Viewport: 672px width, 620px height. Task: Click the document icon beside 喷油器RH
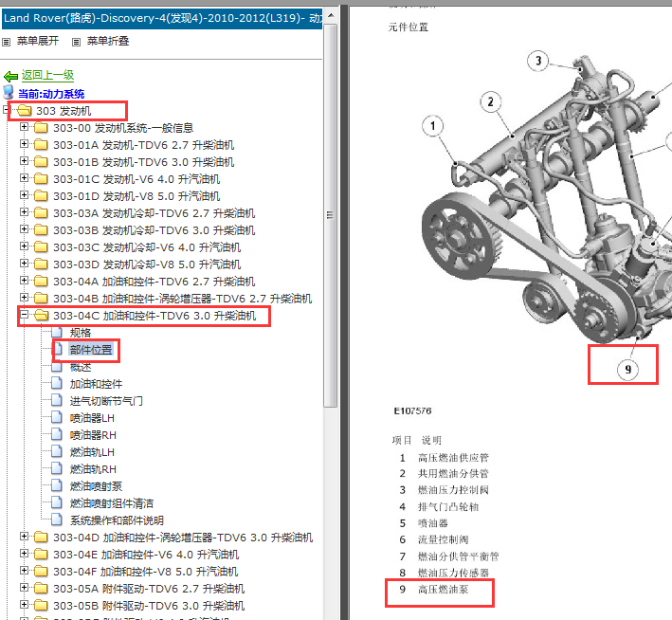tap(57, 435)
